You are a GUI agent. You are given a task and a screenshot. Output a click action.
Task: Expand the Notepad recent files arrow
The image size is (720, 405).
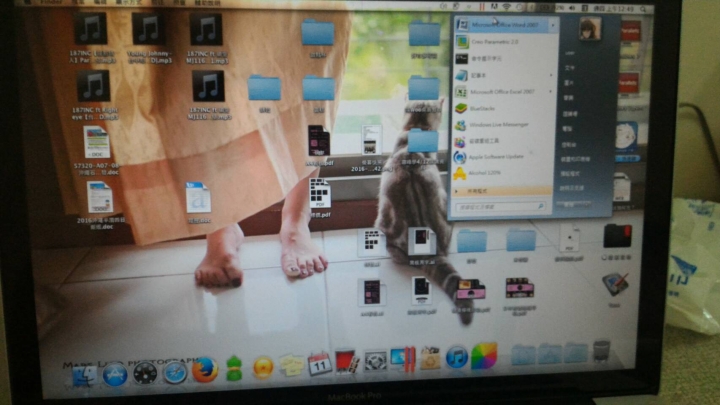pos(552,75)
